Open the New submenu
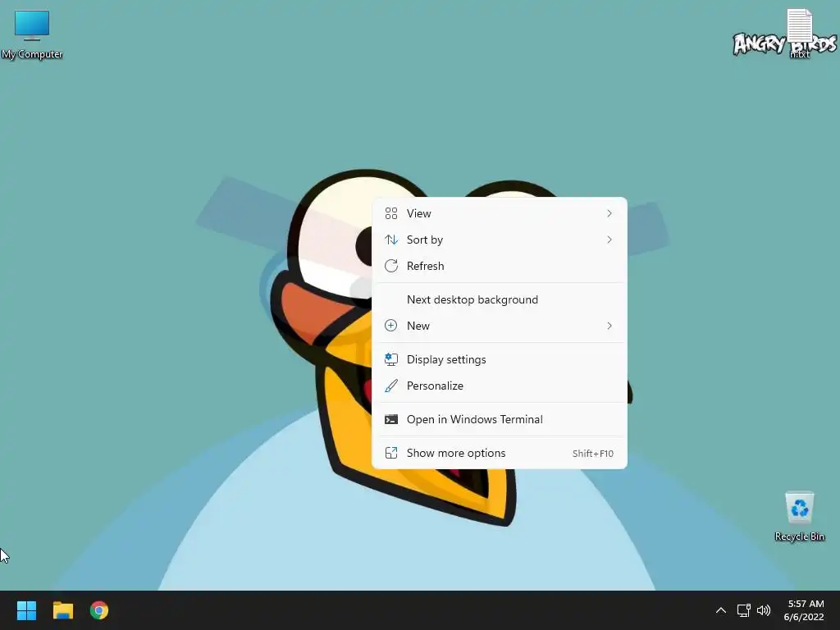840x630 pixels. pos(500,326)
